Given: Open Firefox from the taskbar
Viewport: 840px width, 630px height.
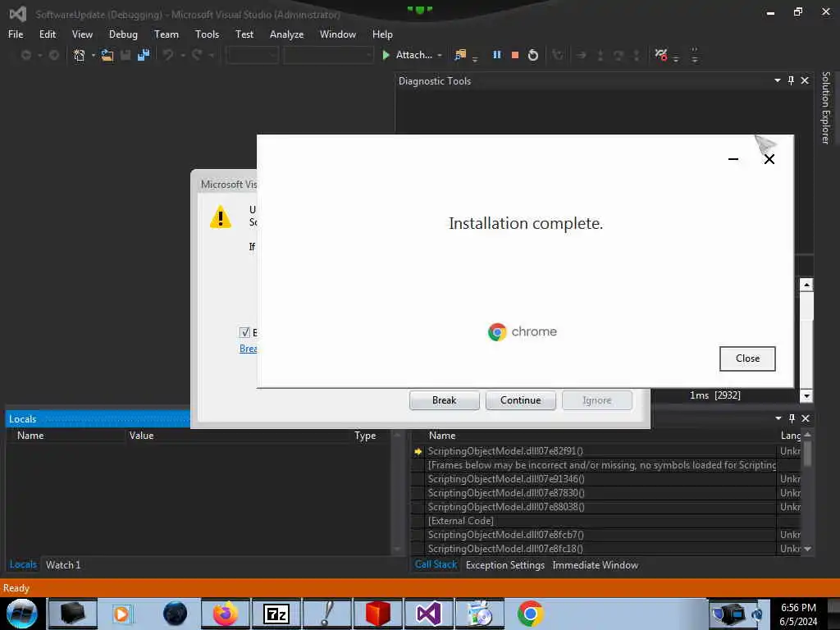Looking at the screenshot, I should point(225,614).
